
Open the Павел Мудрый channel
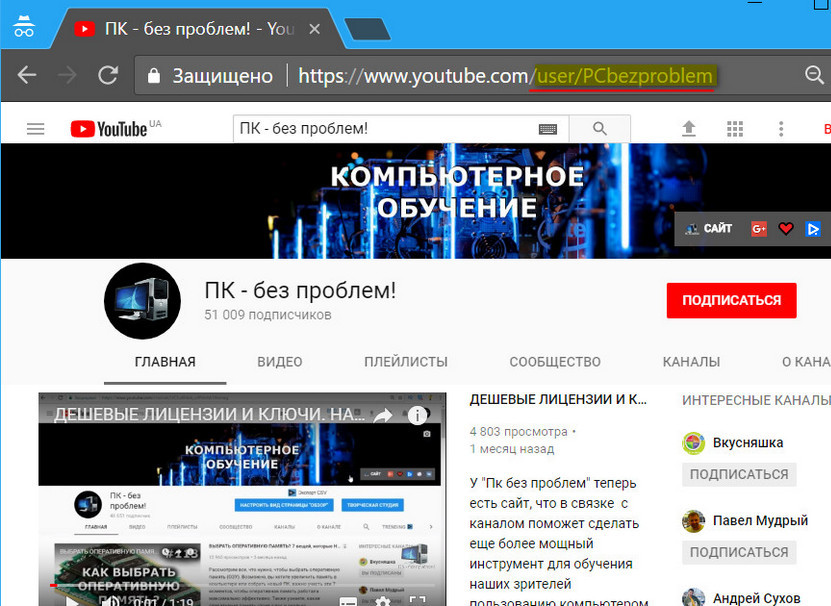[x=760, y=521]
